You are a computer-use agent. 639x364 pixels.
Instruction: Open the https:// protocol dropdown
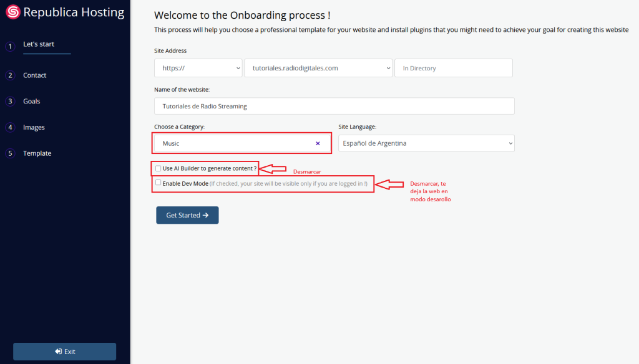coord(198,69)
